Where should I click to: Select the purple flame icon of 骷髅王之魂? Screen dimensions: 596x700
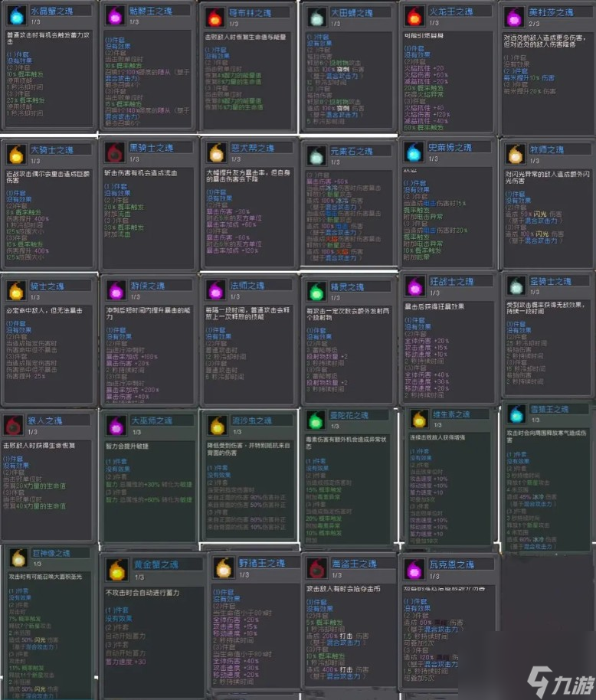pyautogui.click(x=115, y=15)
